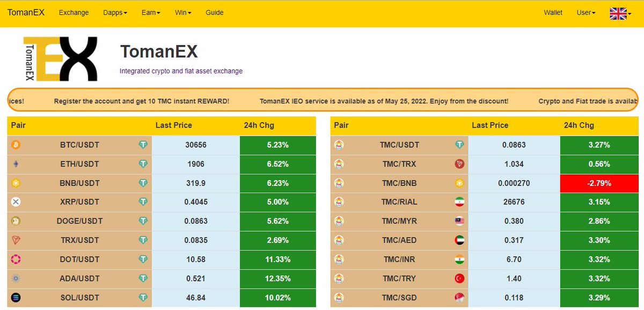644x310 pixels.
Task: Sort left table by Last Price header
Action: 174,125
